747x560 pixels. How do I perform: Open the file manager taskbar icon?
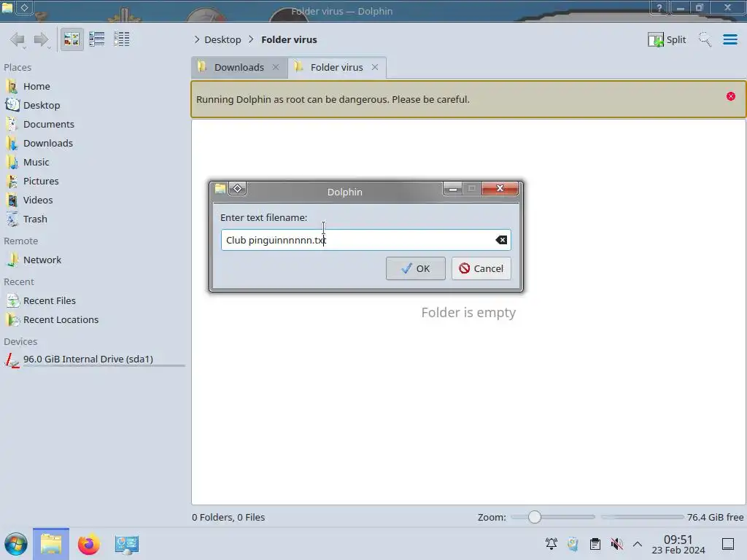click(51, 544)
